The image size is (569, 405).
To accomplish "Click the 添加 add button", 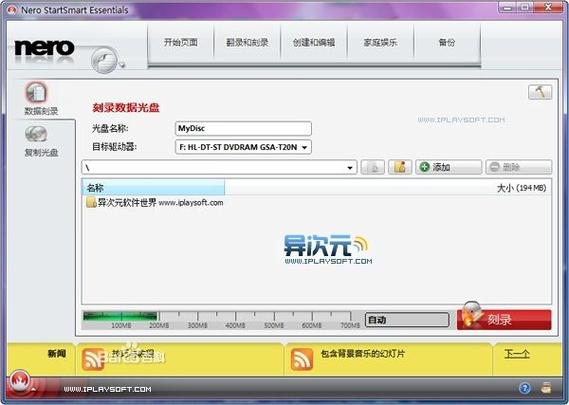I will click(449, 167).
